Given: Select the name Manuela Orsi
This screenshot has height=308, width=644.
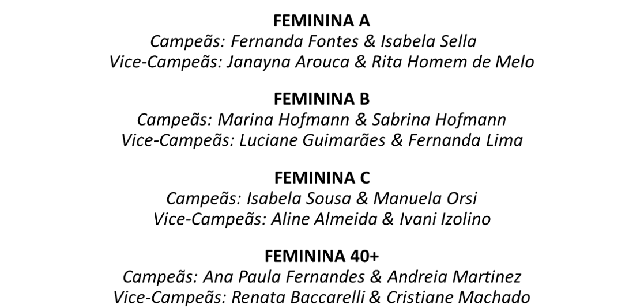Looking at the screenshot, I should coord(425,198).
